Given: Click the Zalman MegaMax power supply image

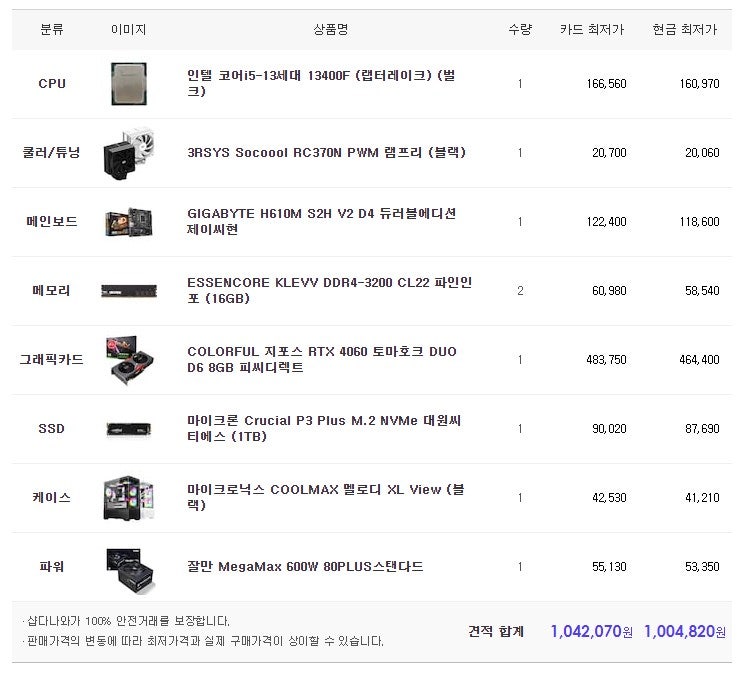Looking at the screenshot, I should point(128,567).
